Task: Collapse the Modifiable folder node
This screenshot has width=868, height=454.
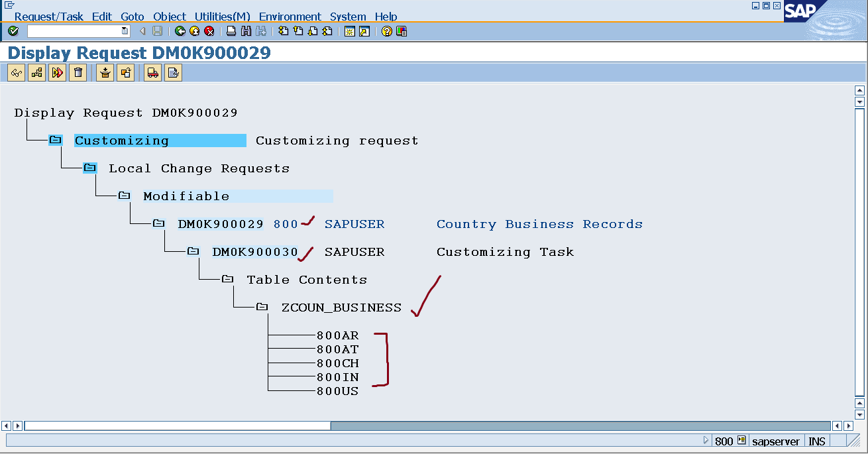Action: (124, 195)
